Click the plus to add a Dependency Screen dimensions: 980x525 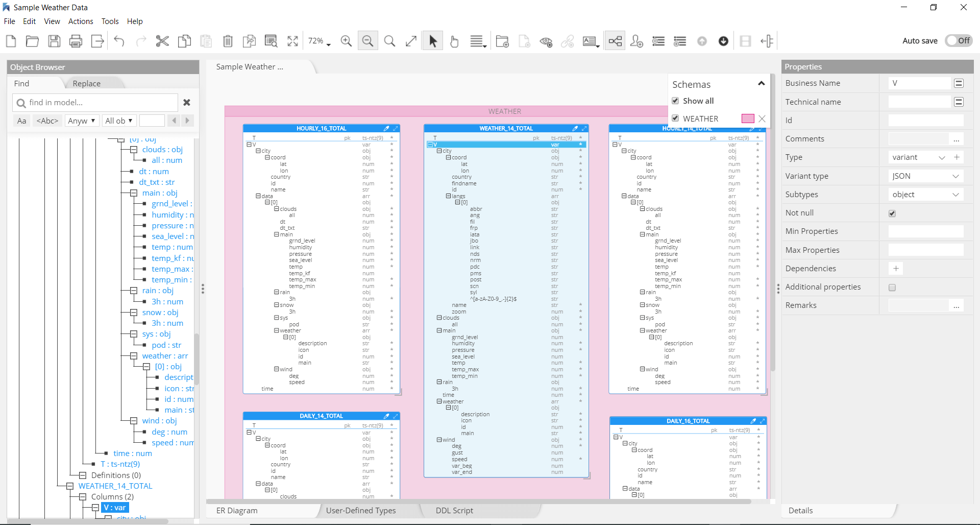(x=896, y=268)
